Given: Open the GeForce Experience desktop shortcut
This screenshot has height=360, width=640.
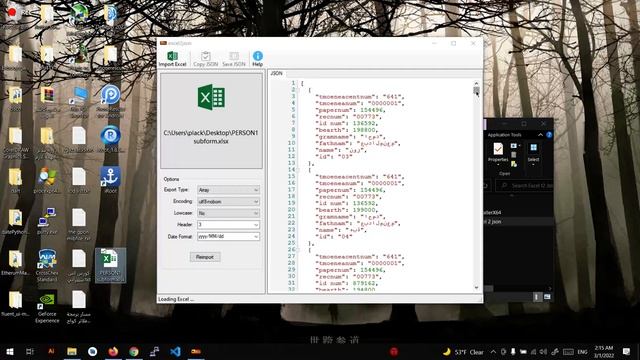Looking at the screenshot, I should 47,307.
